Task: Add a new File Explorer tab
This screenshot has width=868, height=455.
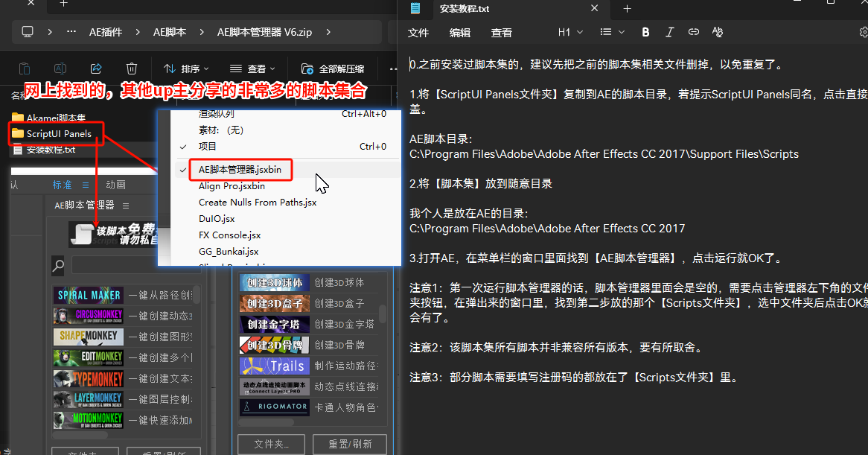Action: coord(64,3)
